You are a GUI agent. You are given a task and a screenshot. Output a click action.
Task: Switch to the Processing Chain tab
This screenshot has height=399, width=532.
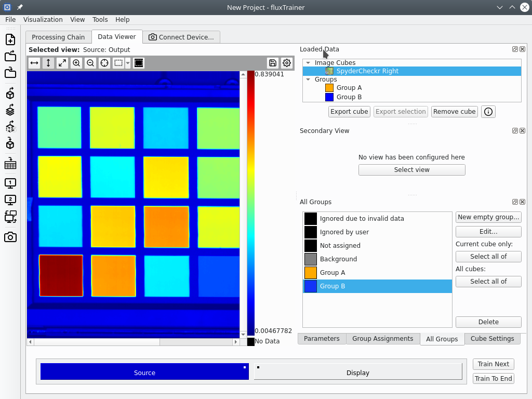point(58,37)
